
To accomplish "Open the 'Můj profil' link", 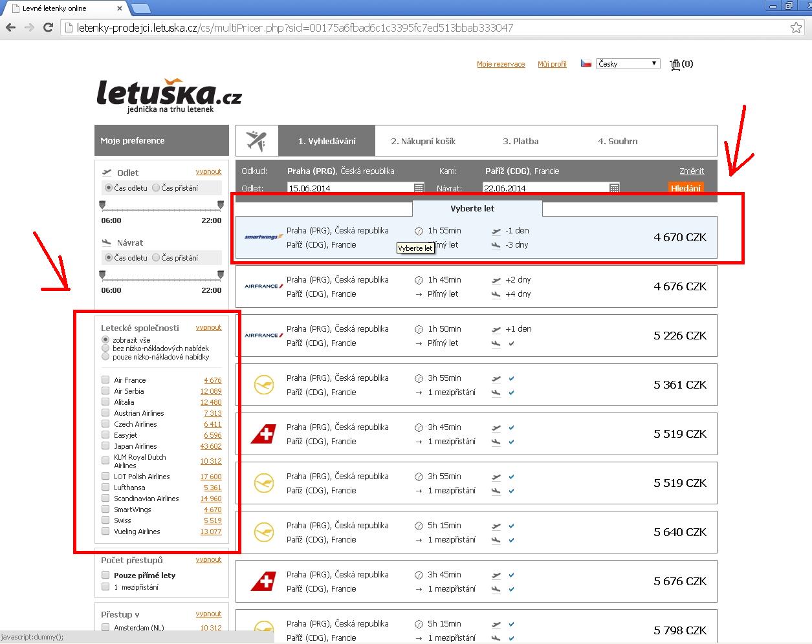I will click(x=552, y=64).
